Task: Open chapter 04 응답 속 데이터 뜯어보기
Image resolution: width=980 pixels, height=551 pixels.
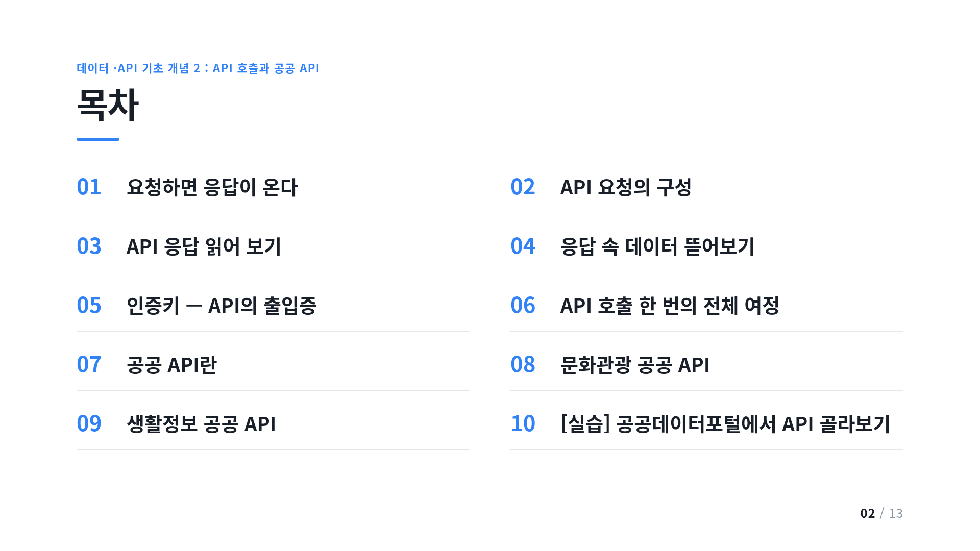Action: tap(707, 246)
